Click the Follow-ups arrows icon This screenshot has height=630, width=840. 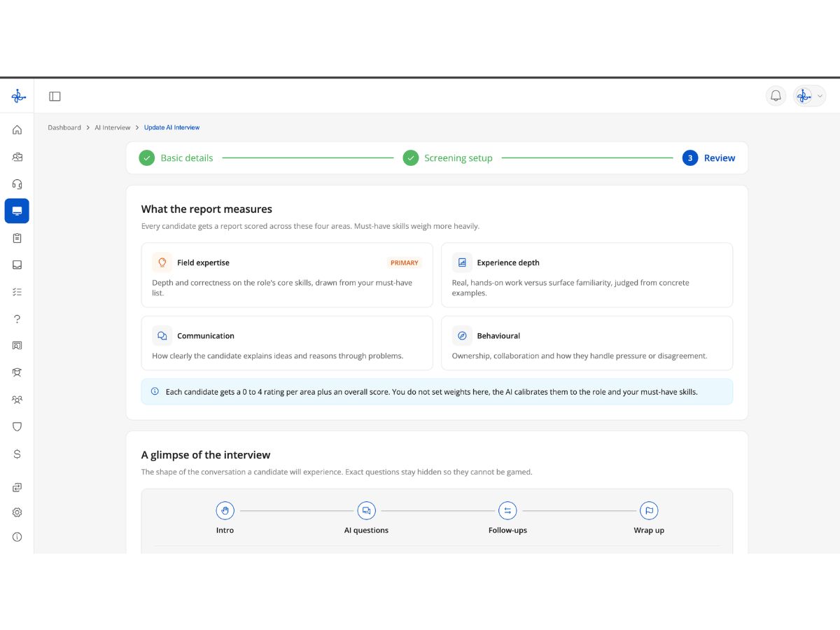(507, 510)
